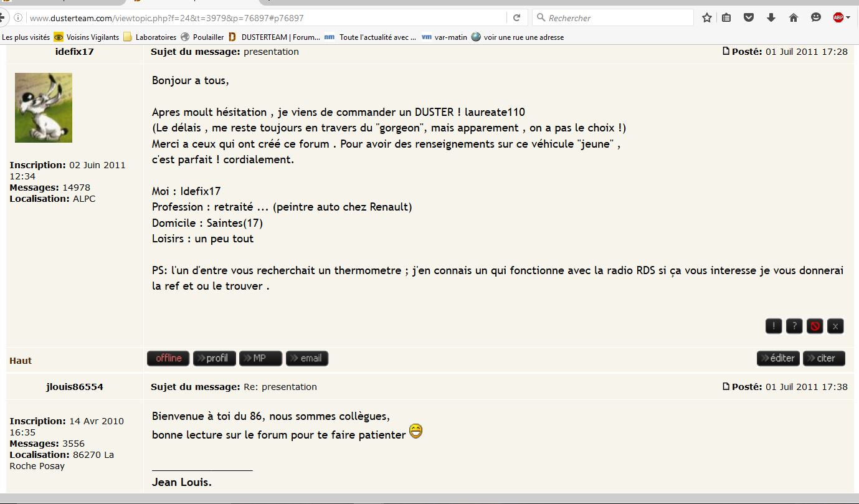Image resolution: width=859 pixels, height=504 pixels.
Task: Click the 'Bonjour a tous,' greeting text
Action: tap(190, 81)
